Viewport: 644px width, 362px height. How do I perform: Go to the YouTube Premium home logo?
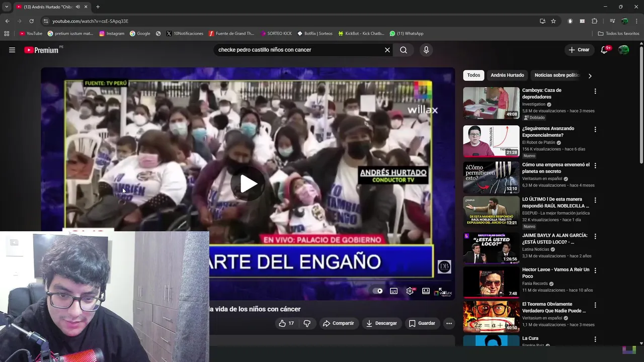[x=41, y=50]
